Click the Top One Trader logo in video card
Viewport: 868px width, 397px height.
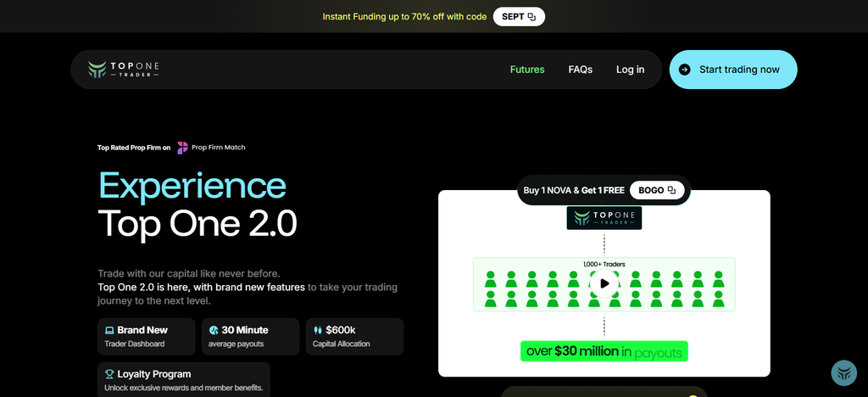[x=604, y=218]
